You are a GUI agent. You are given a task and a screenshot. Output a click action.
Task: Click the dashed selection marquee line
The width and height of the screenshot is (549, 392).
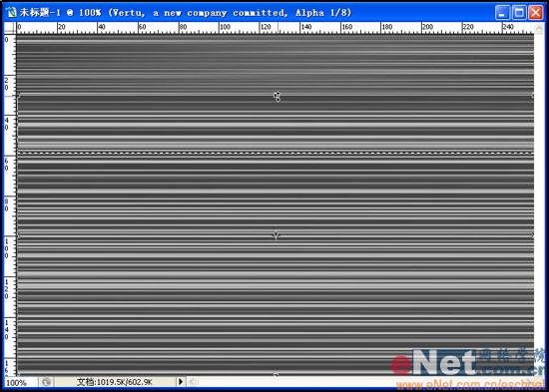[x=275, y=153]
